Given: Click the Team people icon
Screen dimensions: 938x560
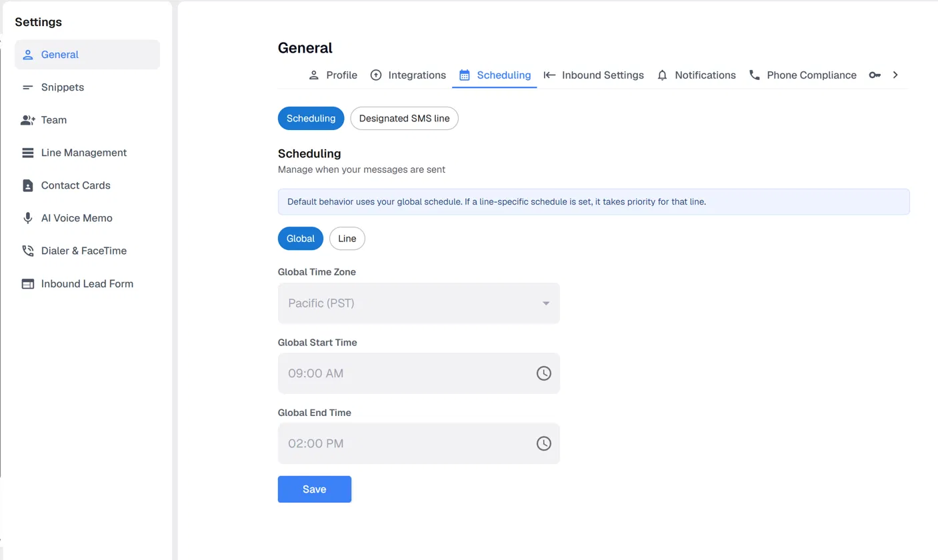Looking at the screenshot, I should (x=28, y=120).
